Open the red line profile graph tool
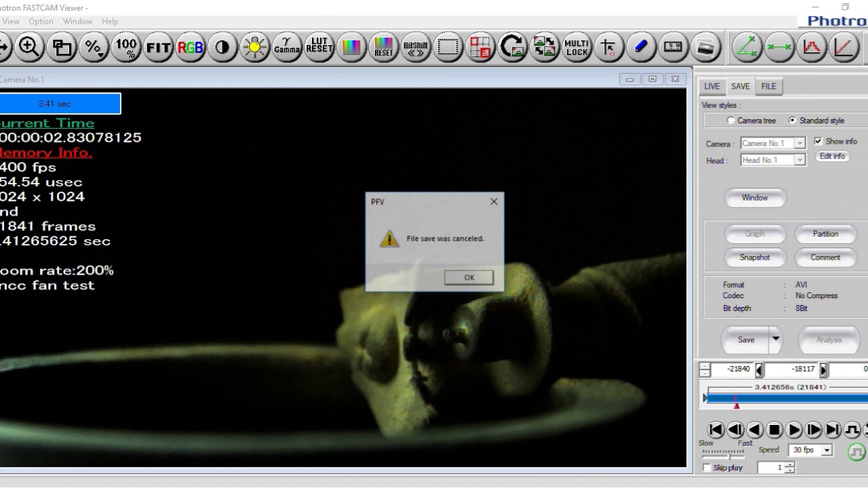The height and width of the screenshot is (488, 868). click(844, 47)
